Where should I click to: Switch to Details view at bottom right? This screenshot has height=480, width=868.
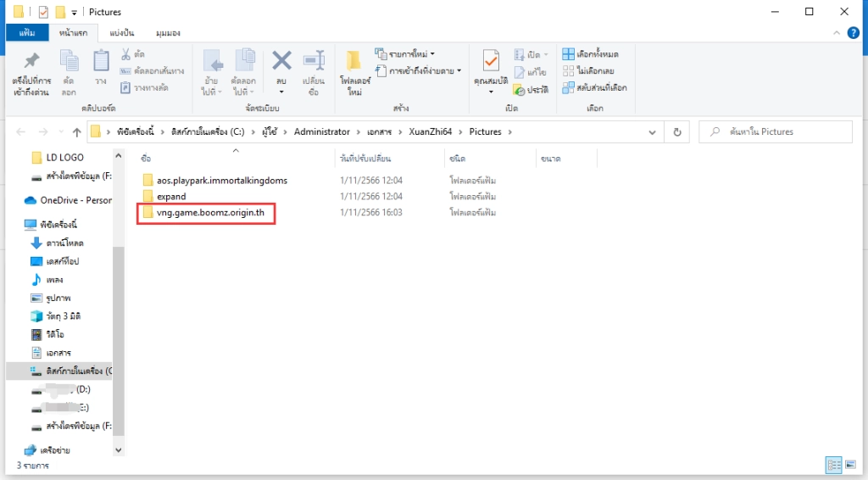coord(833,465)
